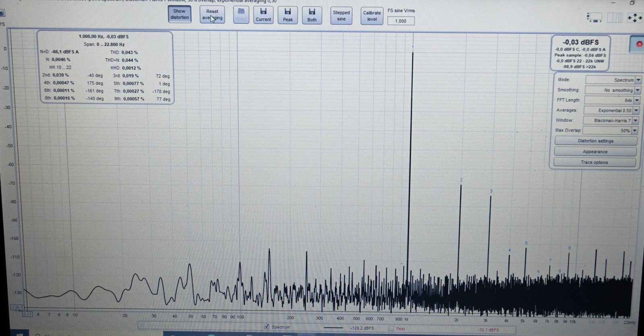
Task: Click the HHD: 0,0012 % reading
Action: pos(126,68)
